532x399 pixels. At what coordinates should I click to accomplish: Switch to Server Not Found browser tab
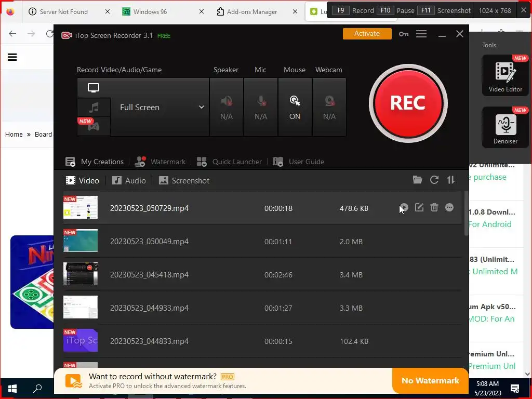(x=64, y=11)
